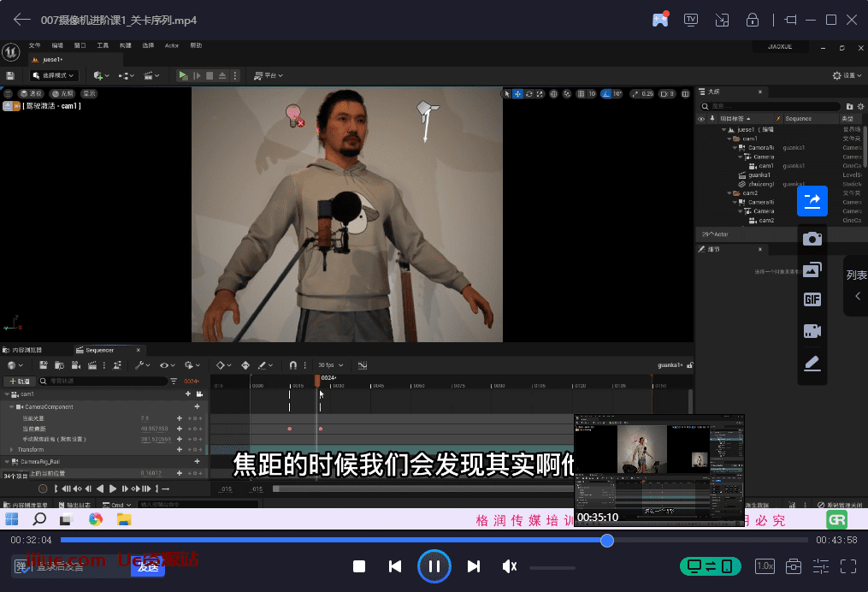Image resolution: width=868 pixels, height=592 pixels.
Task: Cast video using the TV icon
Action: pos(691,20)
